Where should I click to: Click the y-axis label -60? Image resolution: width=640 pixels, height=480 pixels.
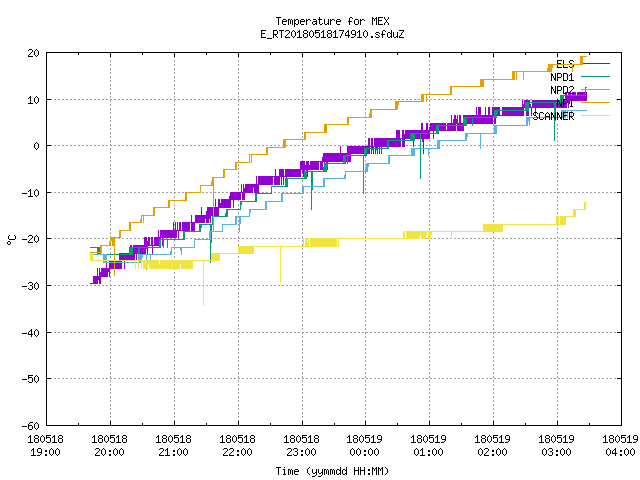[31, 426]
